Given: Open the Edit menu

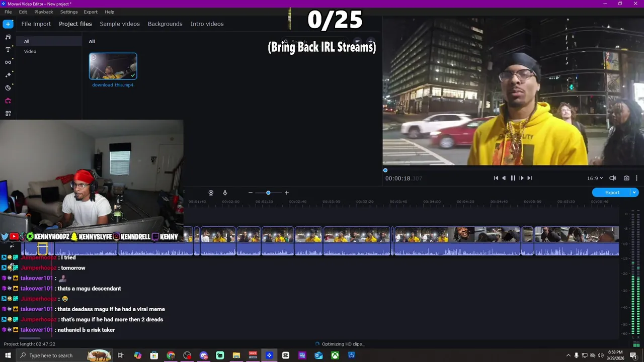Looking at the screenshot, I should 23,12.
